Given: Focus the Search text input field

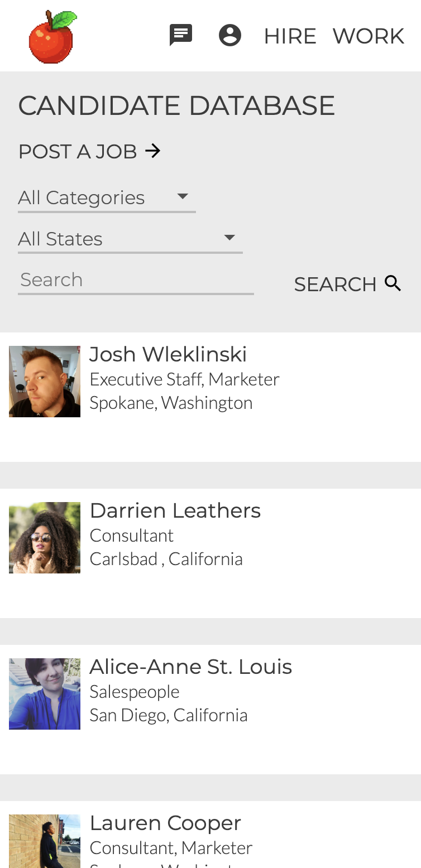Looking at the screenshot, I should (136, 280).
